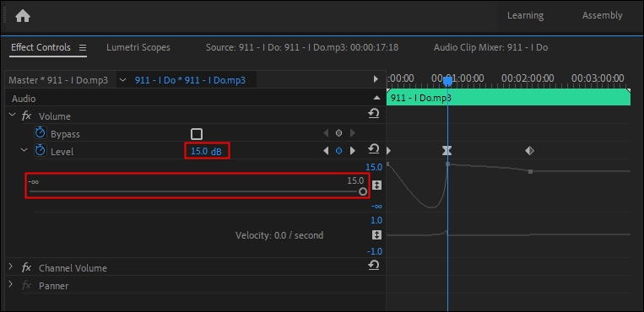Screen dimensions: 644x312
Task: Open the Source 911 - I Do tab
Action: tap(302, 47)
